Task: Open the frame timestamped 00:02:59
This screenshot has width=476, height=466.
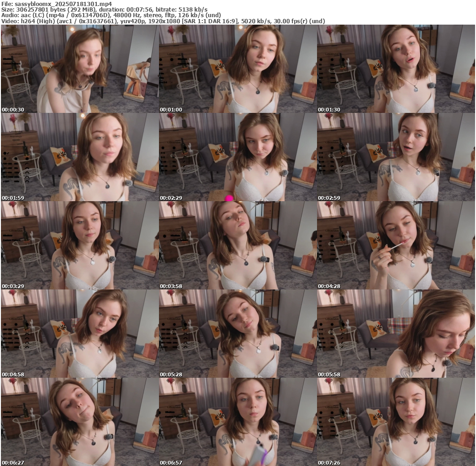Action: coord(396,157)
